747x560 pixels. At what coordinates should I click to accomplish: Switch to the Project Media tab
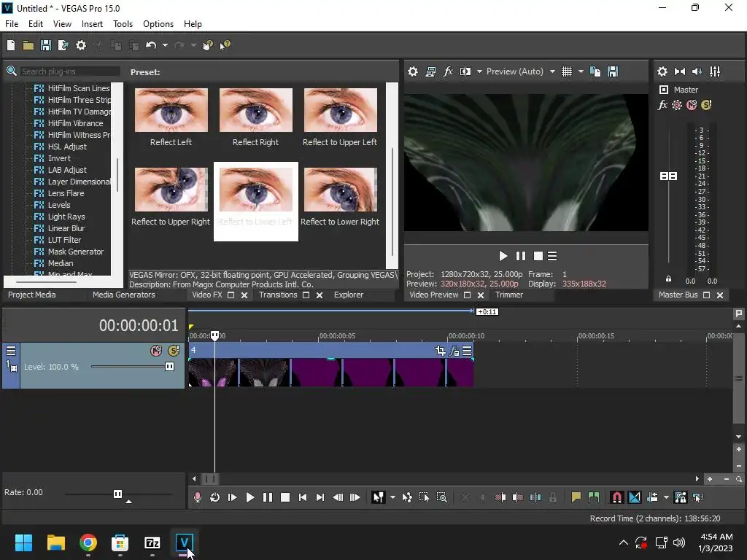click(x=32, y=295)
